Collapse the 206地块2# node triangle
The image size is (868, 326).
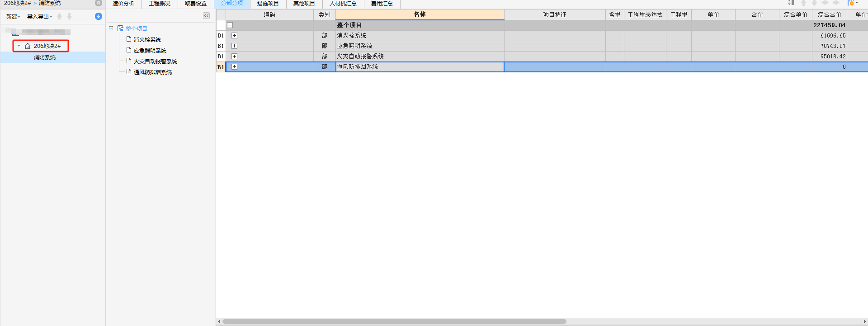[19, 46]
